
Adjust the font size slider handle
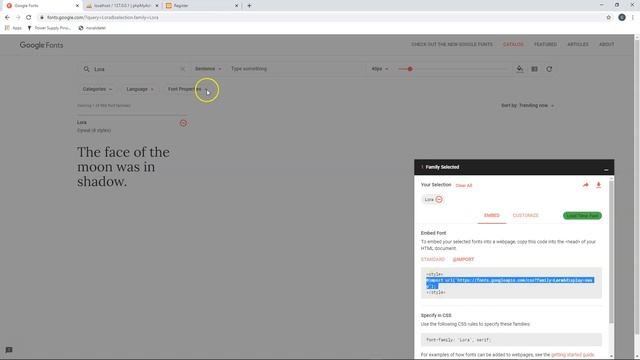(410, 69)
